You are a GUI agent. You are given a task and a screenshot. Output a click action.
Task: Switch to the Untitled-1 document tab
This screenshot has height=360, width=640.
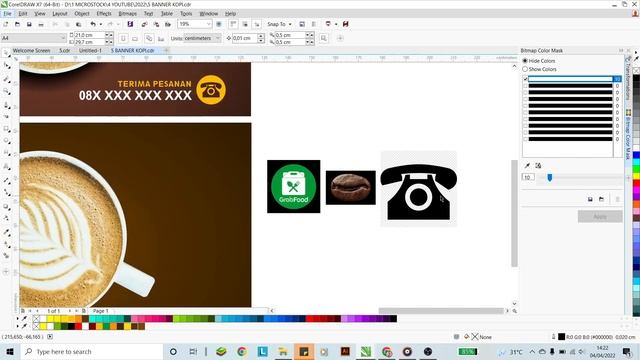click(90, 51)
